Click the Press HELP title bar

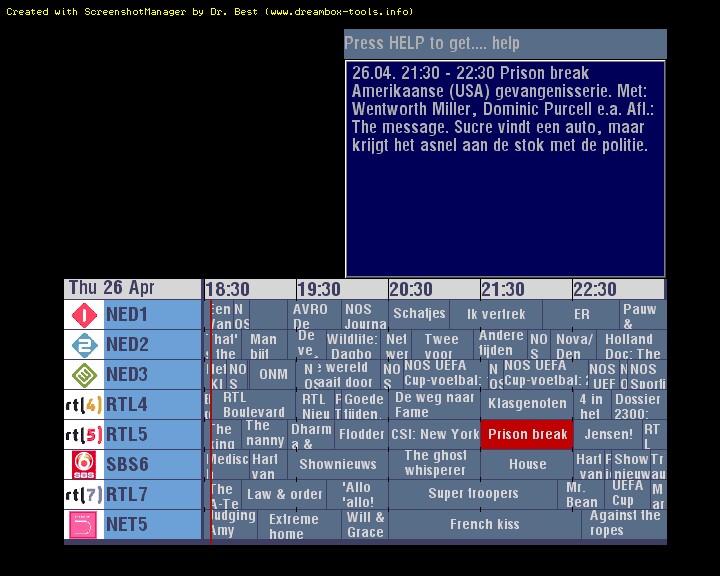[505, 44]
